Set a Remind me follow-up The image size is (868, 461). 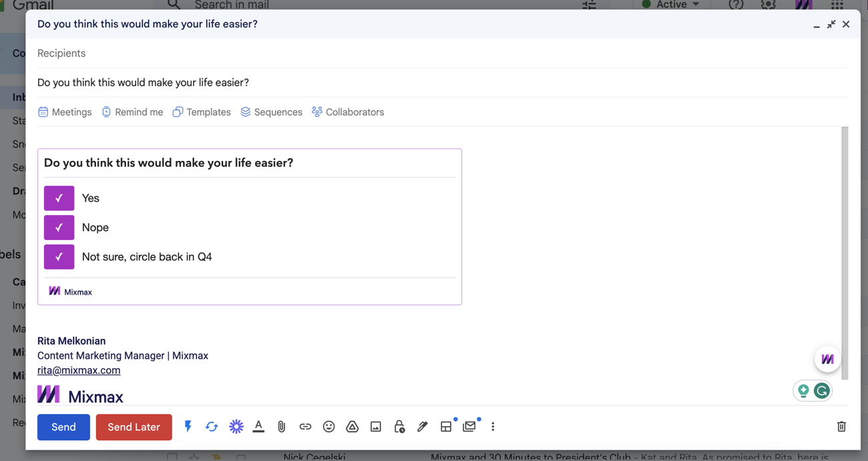pyautogui.click(x=132, y=112)
